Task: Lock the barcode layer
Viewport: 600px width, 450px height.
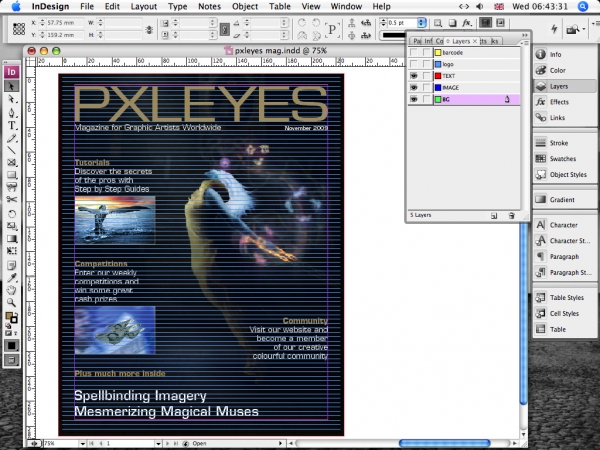Action: [426, 52]
